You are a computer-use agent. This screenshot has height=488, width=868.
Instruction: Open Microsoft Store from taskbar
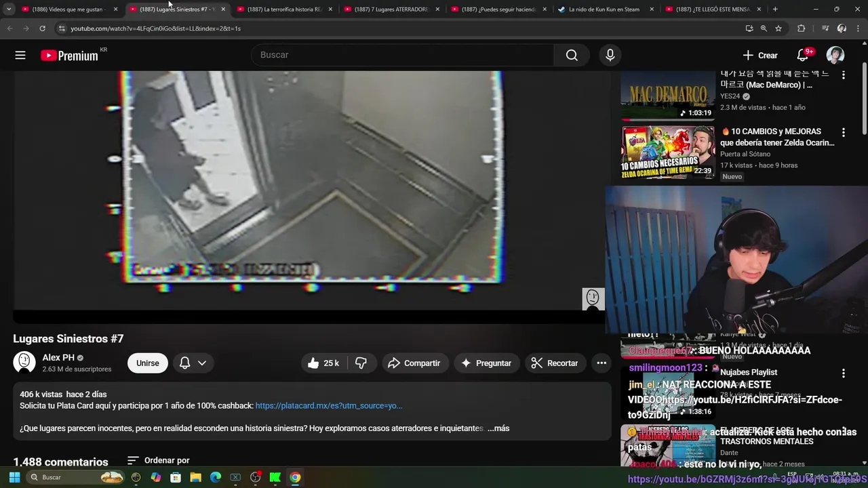(176, 477)
